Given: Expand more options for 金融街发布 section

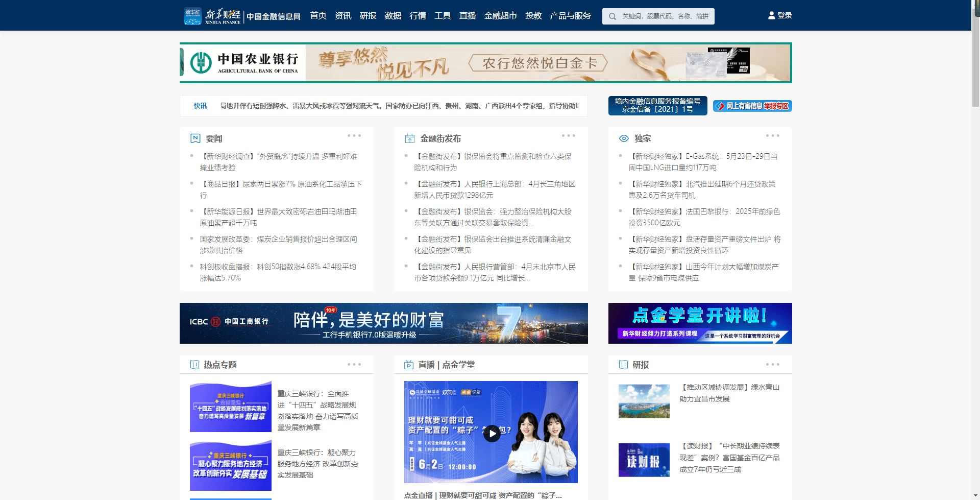Looking at the screenshot, I should (568, 136).
